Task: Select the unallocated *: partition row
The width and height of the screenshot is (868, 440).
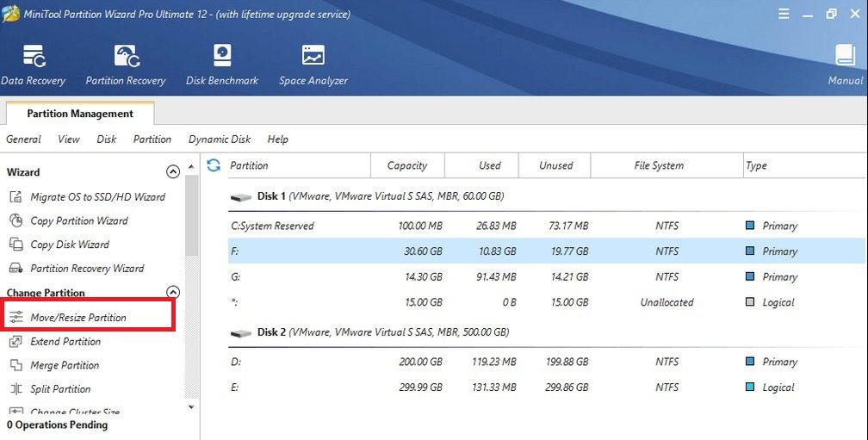Action: point(546,301)
